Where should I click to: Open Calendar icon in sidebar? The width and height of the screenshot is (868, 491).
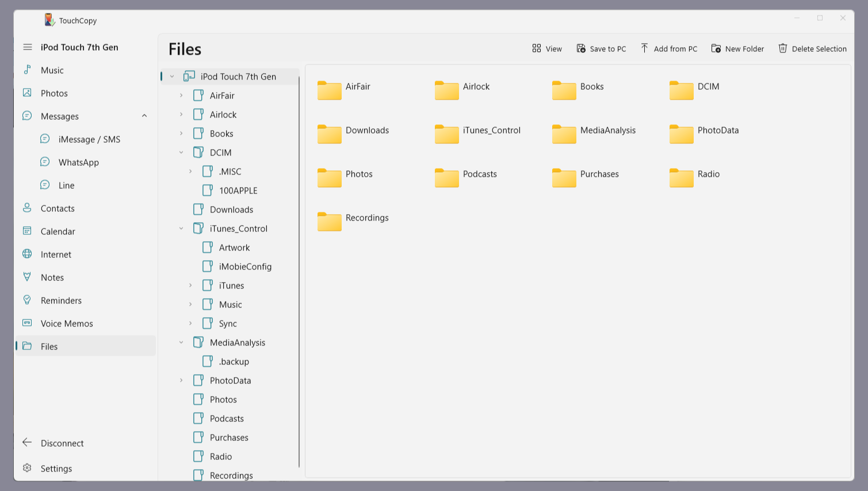coord(27,231)
